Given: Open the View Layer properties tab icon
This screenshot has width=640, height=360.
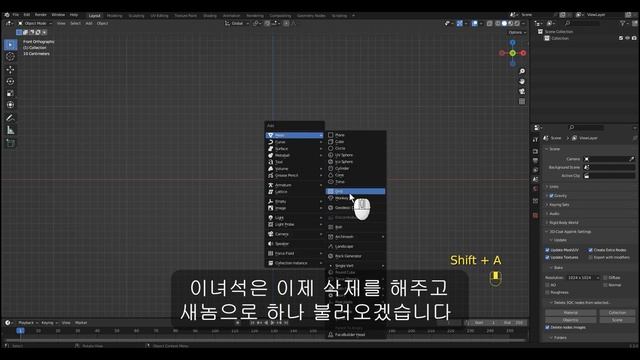Looking at the screenshot, I should pyautogui.click(x=535, y=170).
